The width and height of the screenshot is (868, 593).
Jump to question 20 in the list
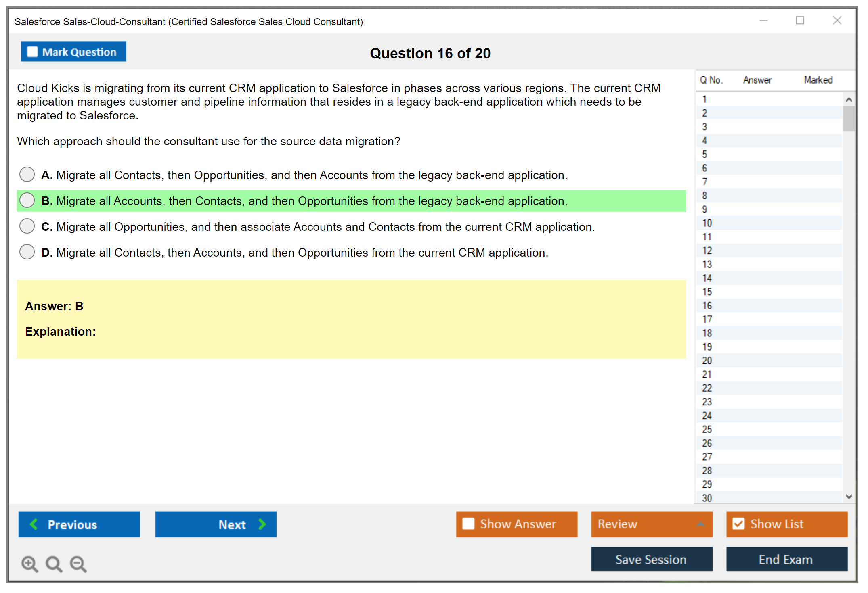(707, 361)
